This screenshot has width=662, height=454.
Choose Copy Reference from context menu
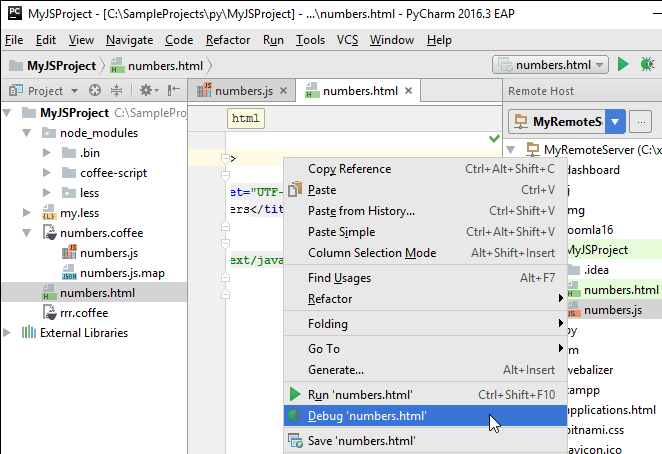(x=425, y=169)
